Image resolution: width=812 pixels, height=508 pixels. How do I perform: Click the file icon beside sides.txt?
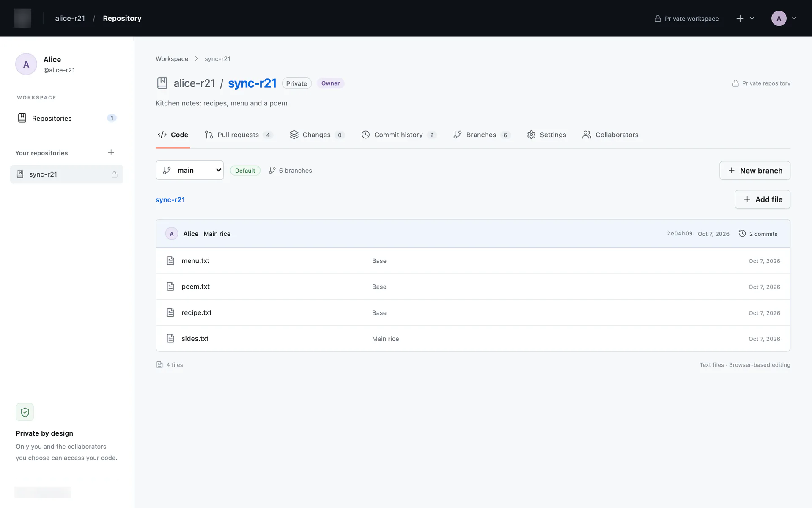pos(170,339)
